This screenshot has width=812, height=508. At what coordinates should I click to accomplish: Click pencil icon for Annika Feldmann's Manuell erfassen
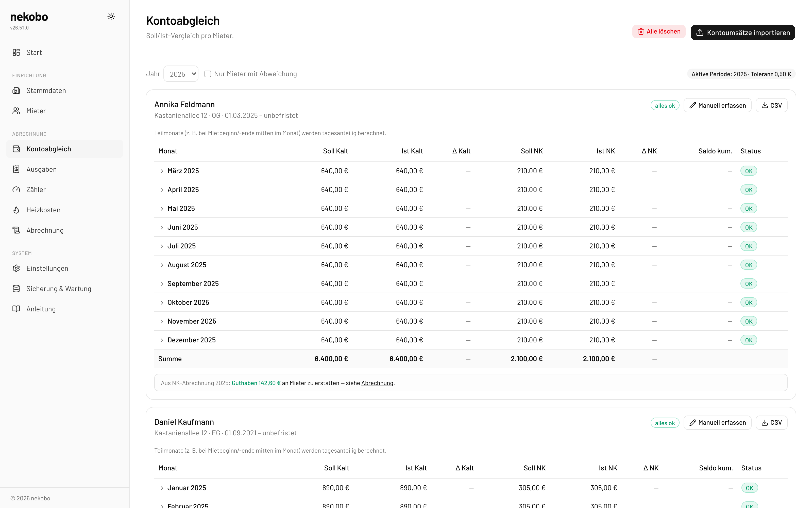coord(692,105)
